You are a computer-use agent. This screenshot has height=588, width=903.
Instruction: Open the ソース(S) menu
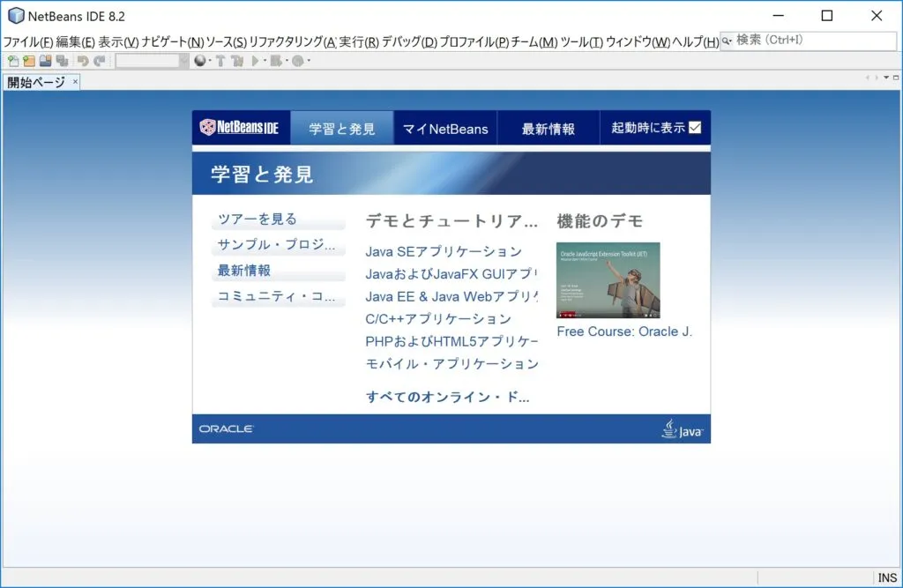click(x=227, y=42)
